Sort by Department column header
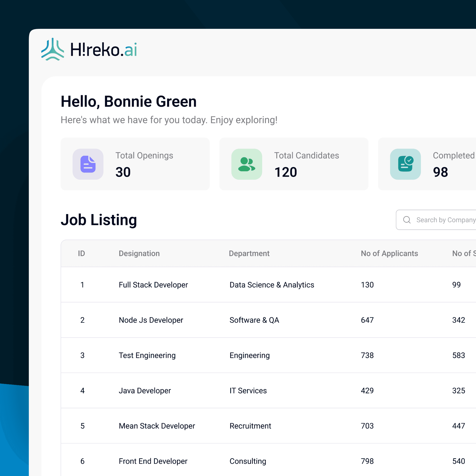Viewport: 476px width, 476px height. (249, 254)
